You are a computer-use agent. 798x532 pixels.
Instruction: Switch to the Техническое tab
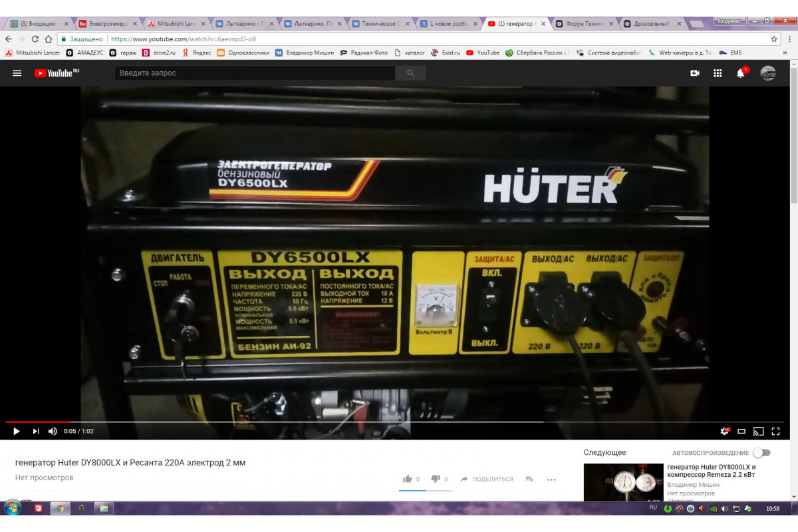(x=380, y=24)
